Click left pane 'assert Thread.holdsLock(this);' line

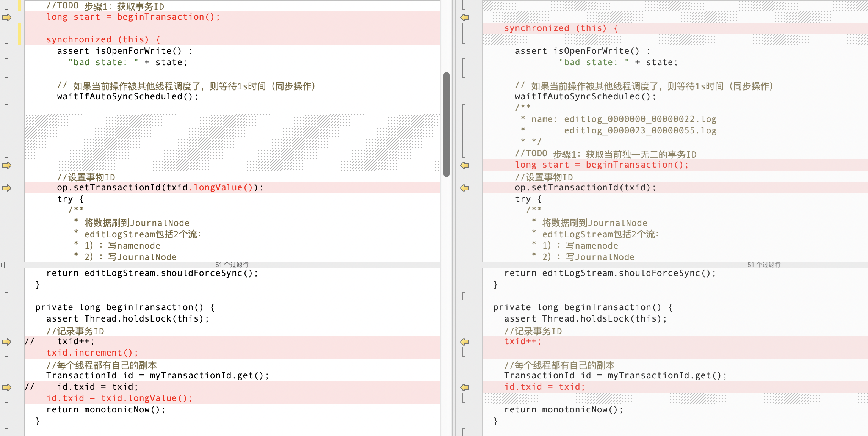[x=127, y=318]
